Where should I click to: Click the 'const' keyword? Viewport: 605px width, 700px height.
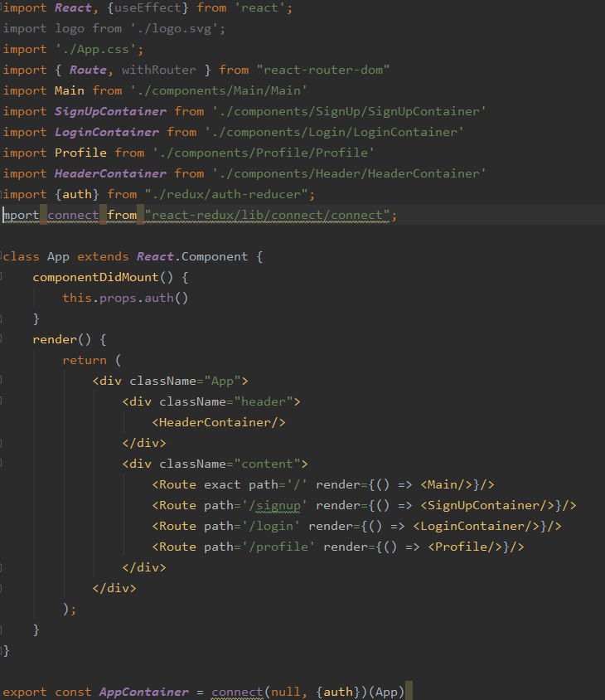click(73, 692)
